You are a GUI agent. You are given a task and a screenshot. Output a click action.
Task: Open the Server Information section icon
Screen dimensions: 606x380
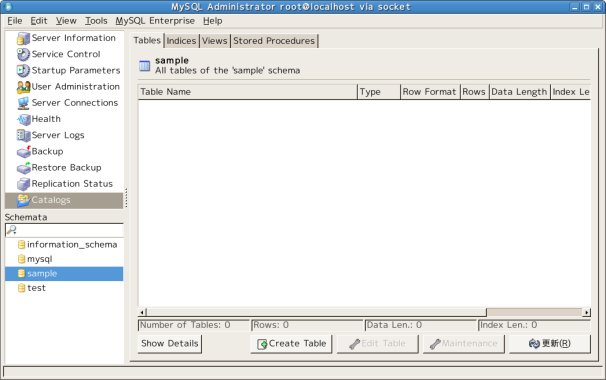point(23,38)
